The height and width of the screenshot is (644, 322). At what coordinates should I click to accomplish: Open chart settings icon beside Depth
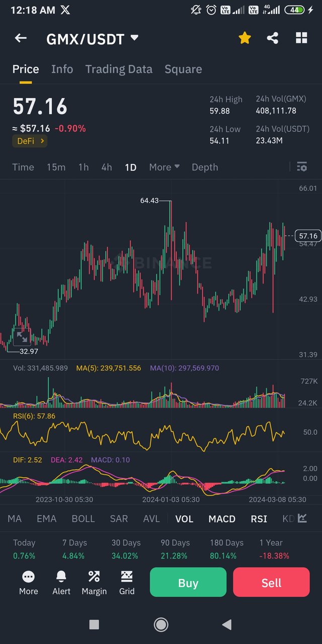(302, 167)
